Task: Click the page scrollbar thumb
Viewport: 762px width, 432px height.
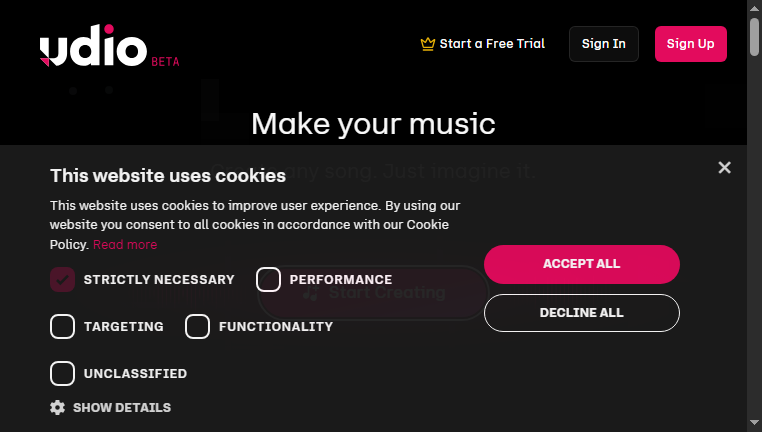Action: [x=754, y=37]
